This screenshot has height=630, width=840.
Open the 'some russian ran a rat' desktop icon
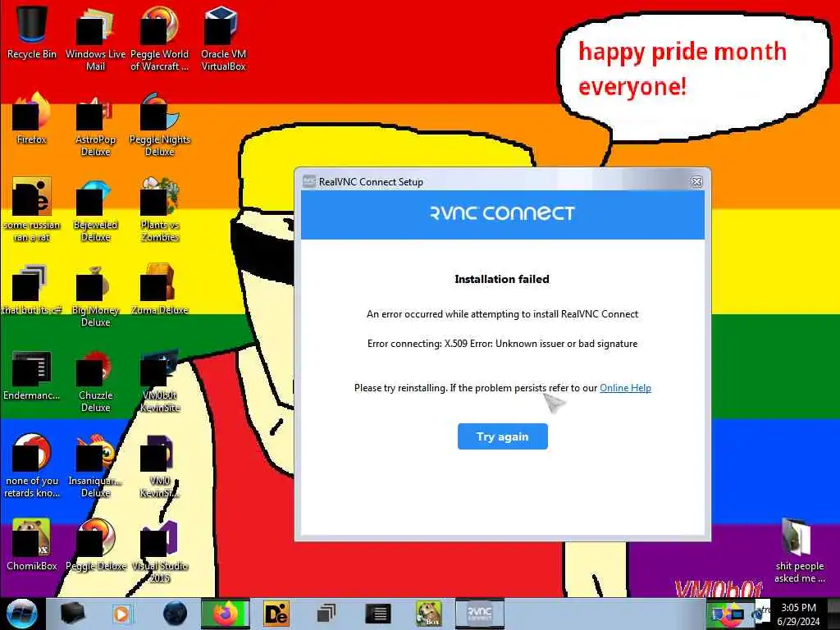(32, 209)
